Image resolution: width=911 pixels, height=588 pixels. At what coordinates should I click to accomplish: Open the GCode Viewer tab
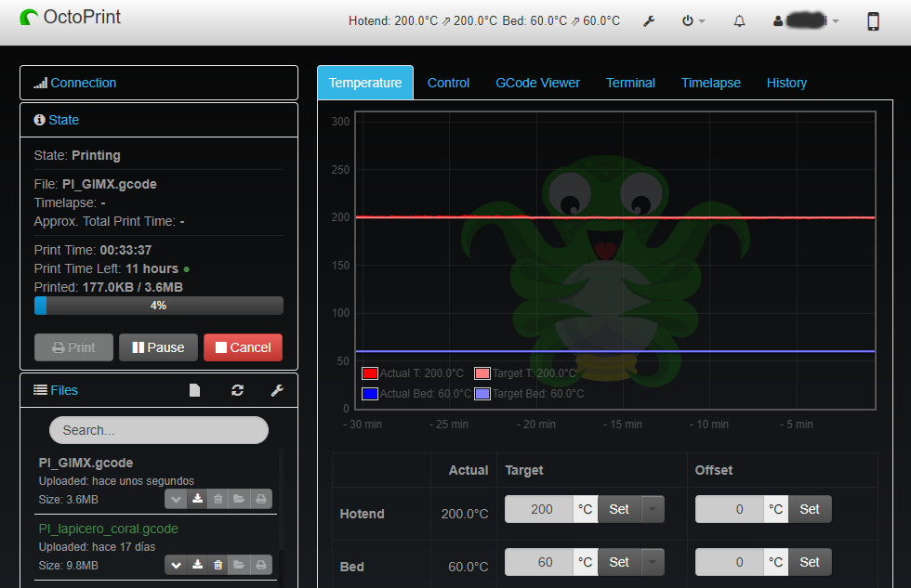click(537, 83)
